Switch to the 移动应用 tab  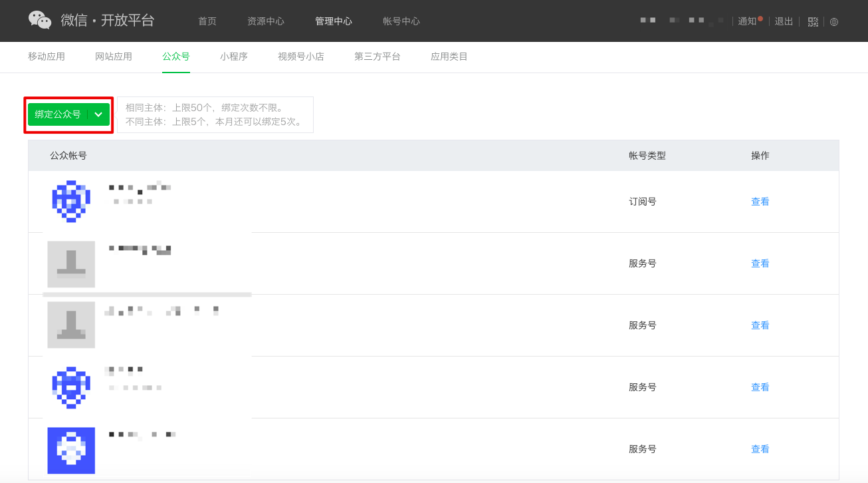47,57
